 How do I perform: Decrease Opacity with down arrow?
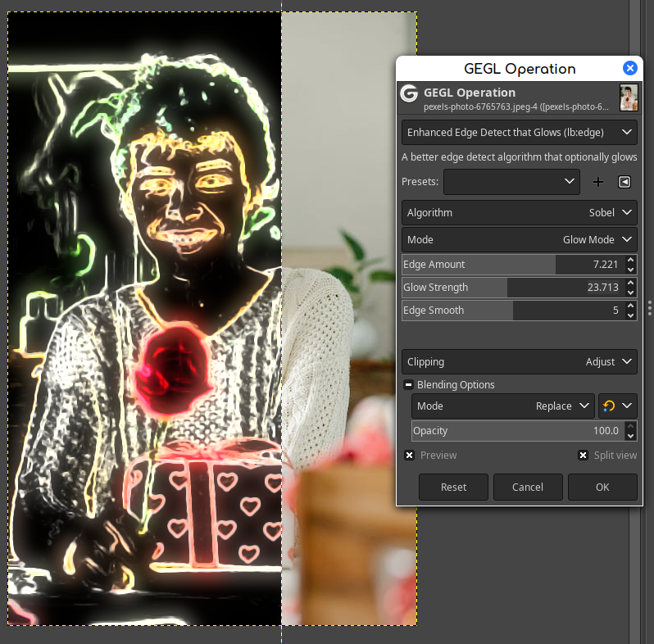coord(631,436)
